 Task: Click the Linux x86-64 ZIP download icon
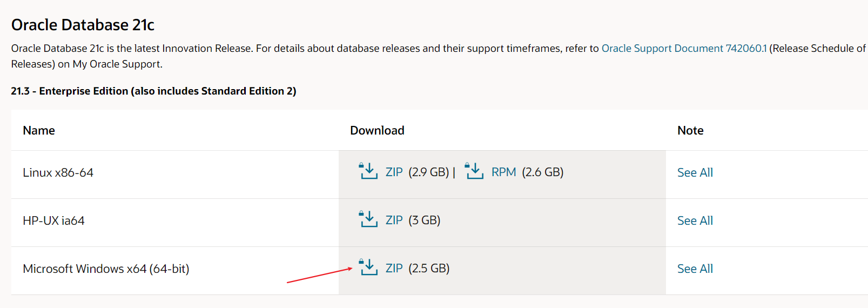368,171
